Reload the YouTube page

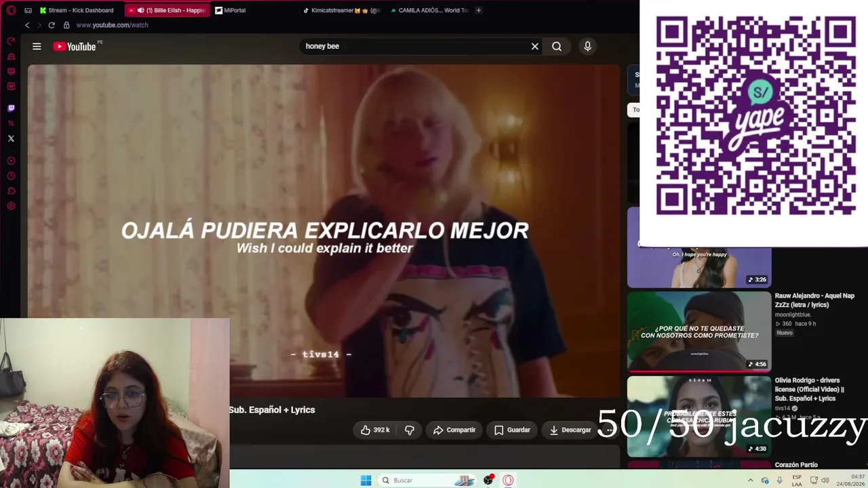[51, 25]
